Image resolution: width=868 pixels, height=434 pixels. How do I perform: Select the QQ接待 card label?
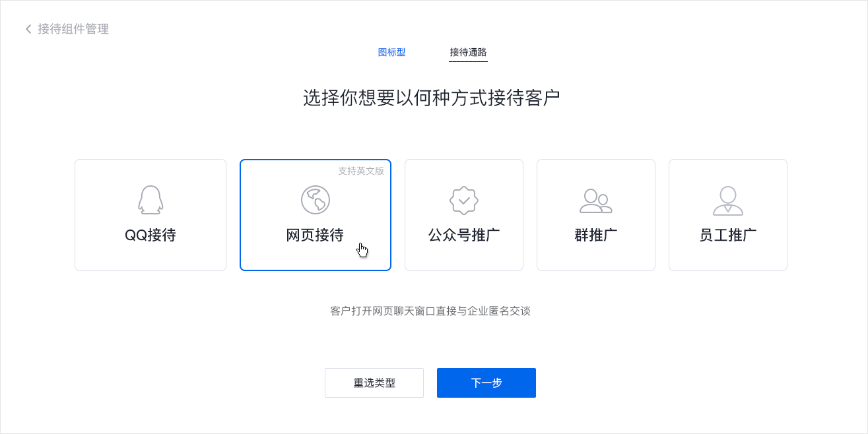pos(150,235)
